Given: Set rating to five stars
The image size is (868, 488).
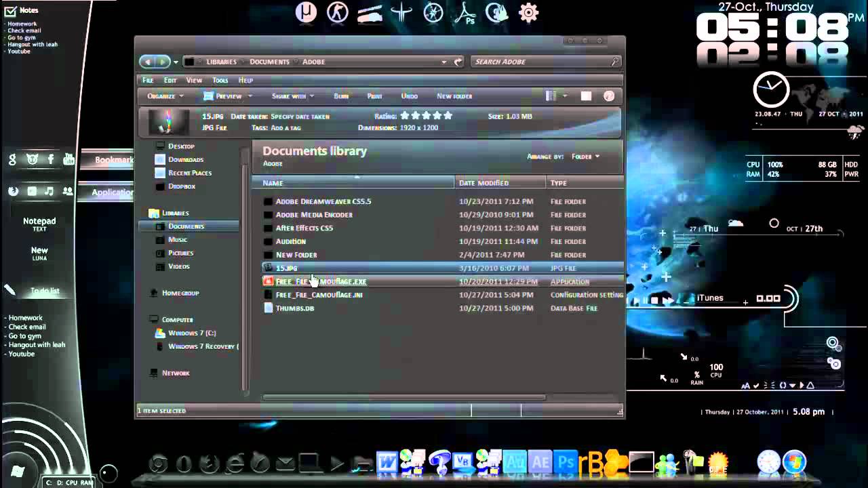Looking at the screenshot, I should point(447,116).
